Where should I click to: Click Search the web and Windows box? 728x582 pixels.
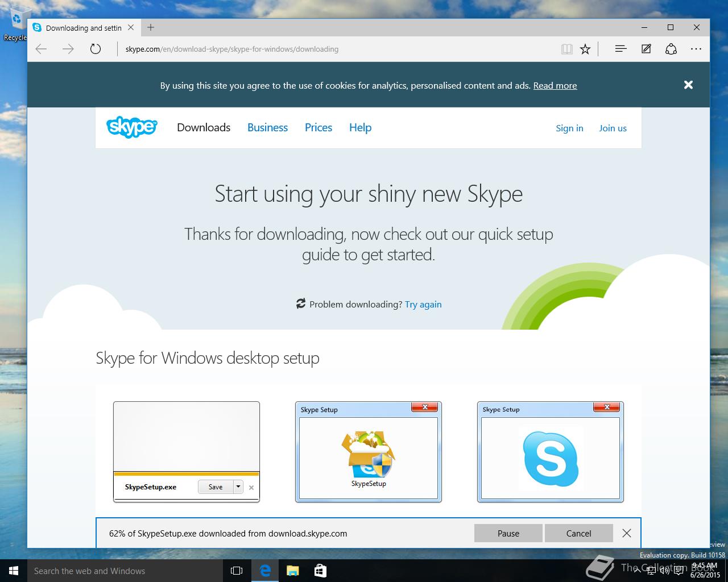coord(125,571)
